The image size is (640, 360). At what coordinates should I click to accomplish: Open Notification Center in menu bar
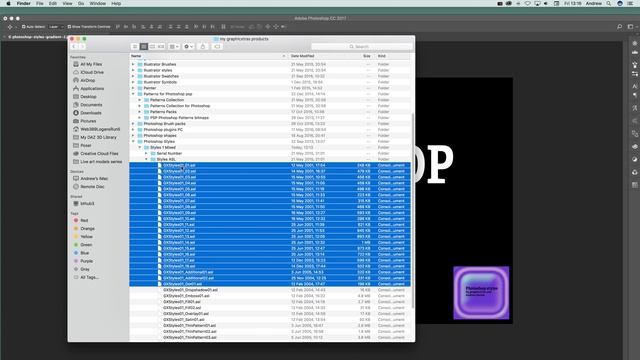630,3
